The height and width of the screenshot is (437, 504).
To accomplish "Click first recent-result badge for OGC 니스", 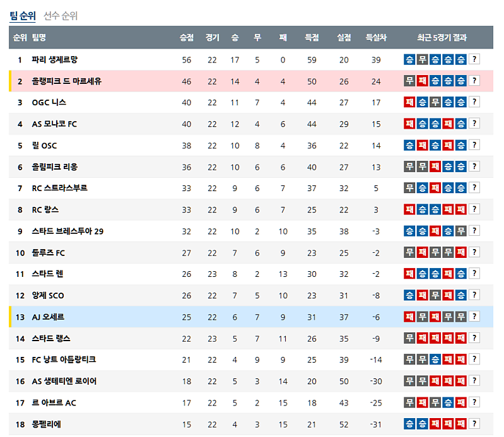I will [x=409, y=102].
